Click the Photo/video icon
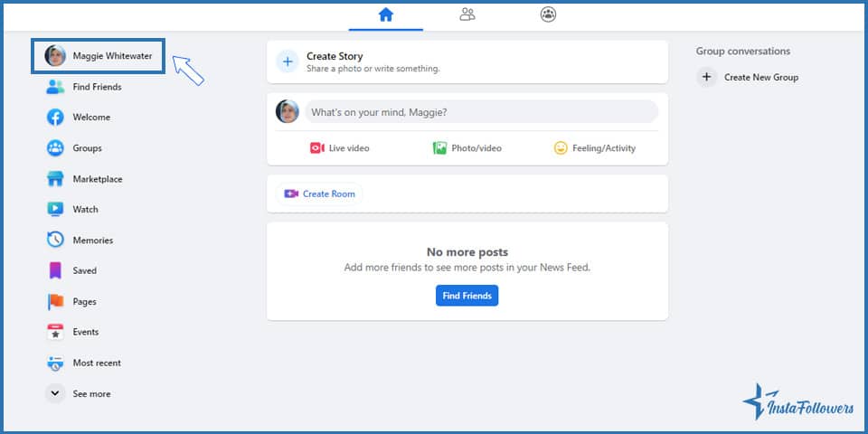Image resolution: width=868 pixels, height=434 pixels. pos(439,148)
